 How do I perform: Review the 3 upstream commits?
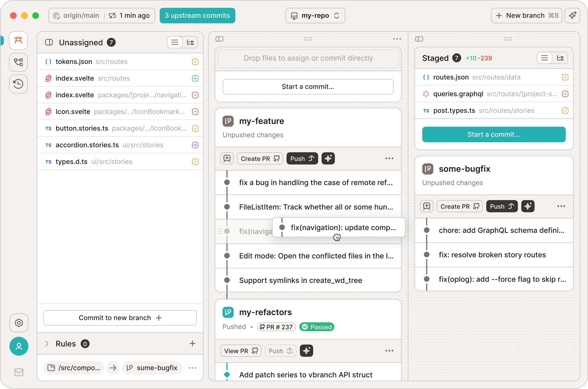197,16
